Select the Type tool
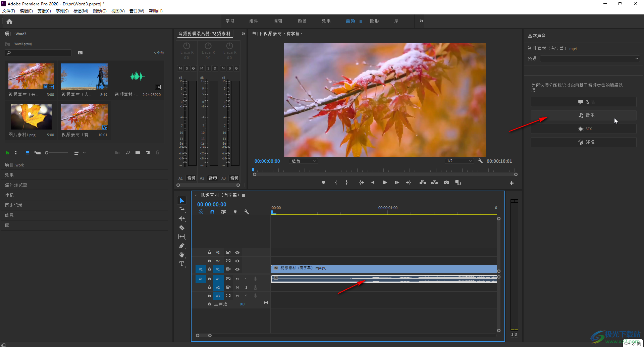 (182, 264)
